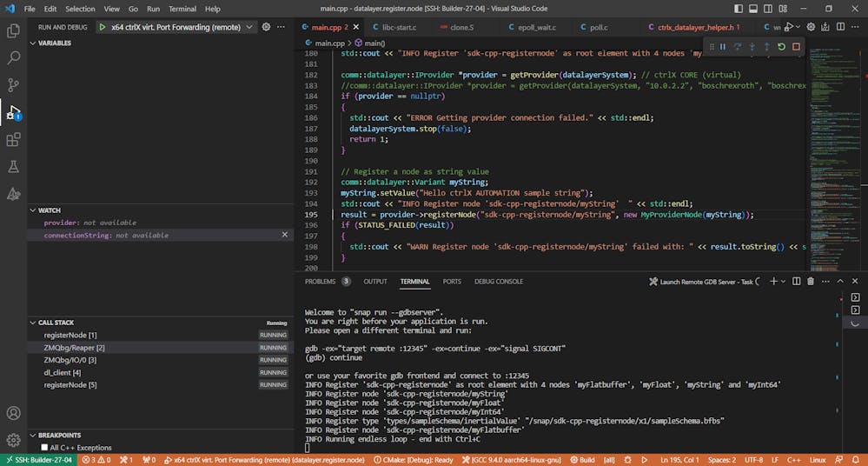868x466 pixels.
Task: Kill the terminal with the trash icon
Action: click(x=811, y=282)
